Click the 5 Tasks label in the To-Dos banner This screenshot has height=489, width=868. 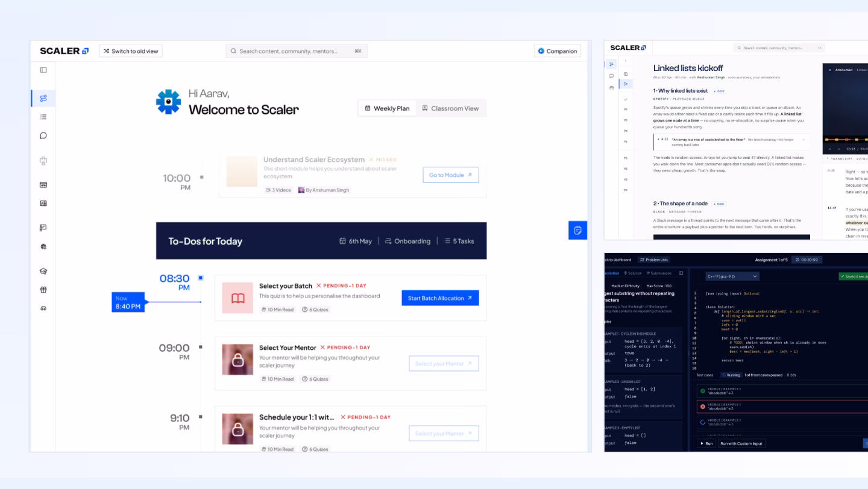pos(459,241)
